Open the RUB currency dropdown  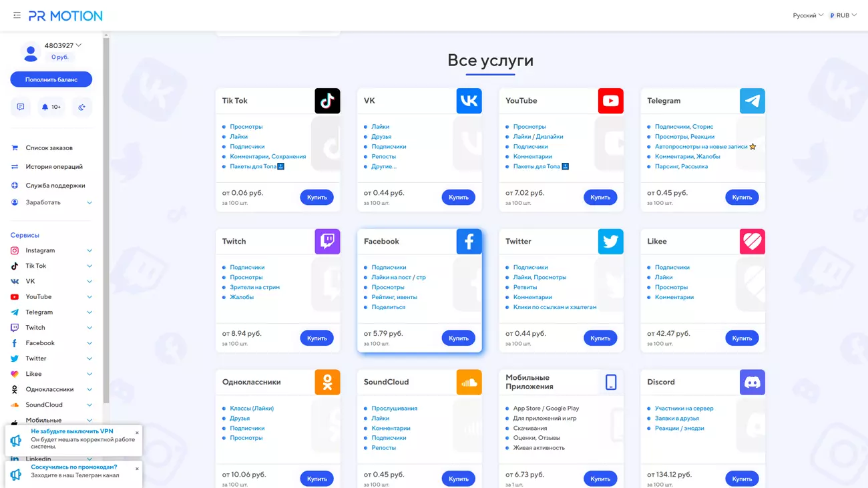(843, 15)
